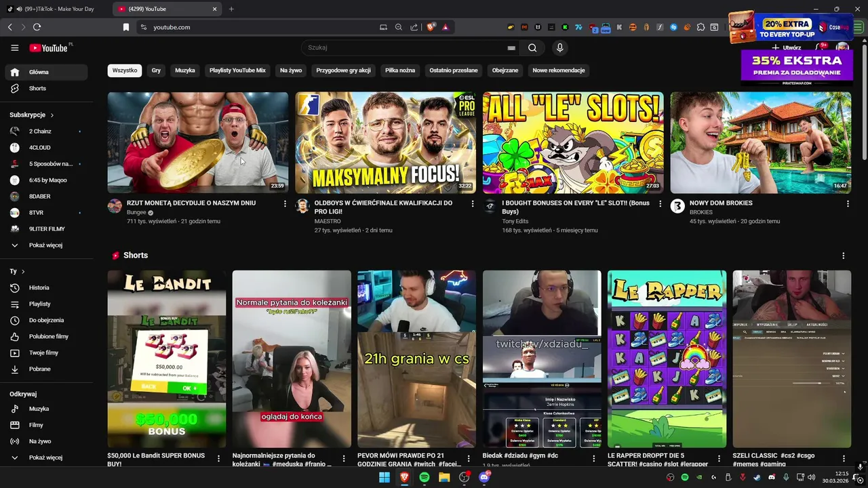This screenshot has height=488, width=868.
Task: Open options for NOWY DOM BROKIES video
Action: 848,203
